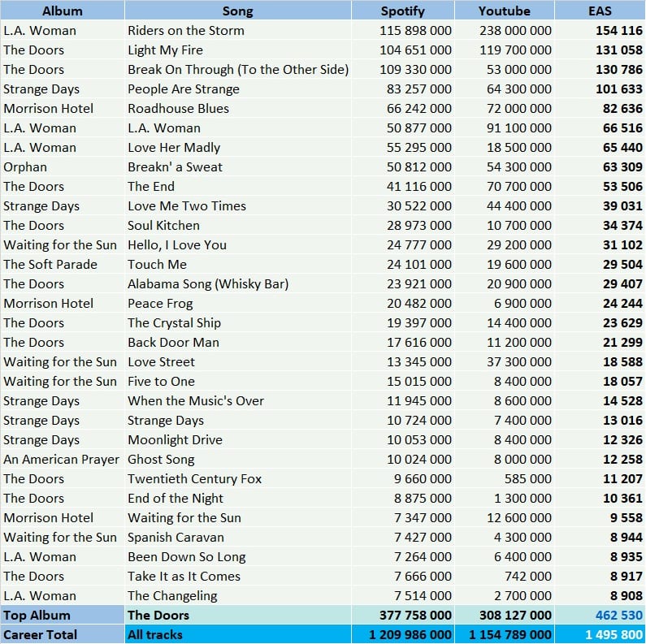Click the 'Touch Me' song cell
The image size is (646, 644).
[238, 265]
